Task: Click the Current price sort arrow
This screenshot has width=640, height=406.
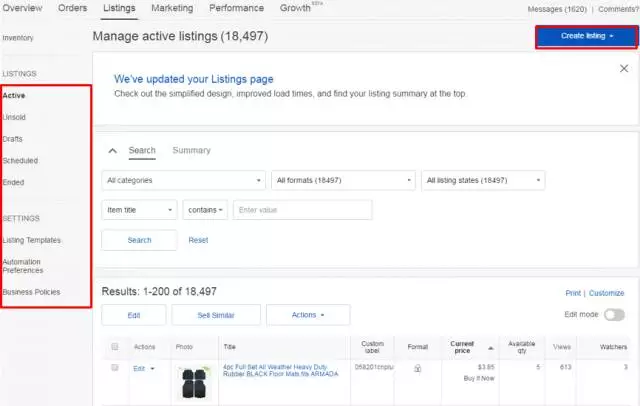Action: click(x=491, y=348)
